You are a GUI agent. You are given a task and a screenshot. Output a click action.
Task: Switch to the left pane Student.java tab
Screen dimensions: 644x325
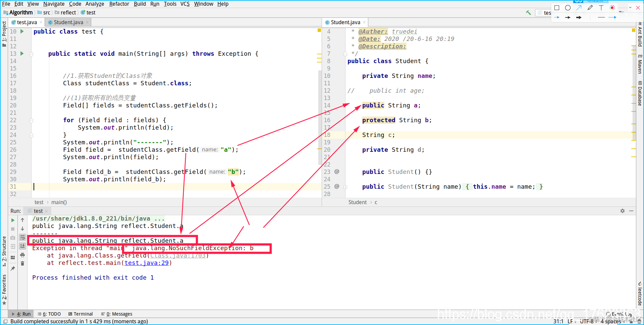click(68, 22)
